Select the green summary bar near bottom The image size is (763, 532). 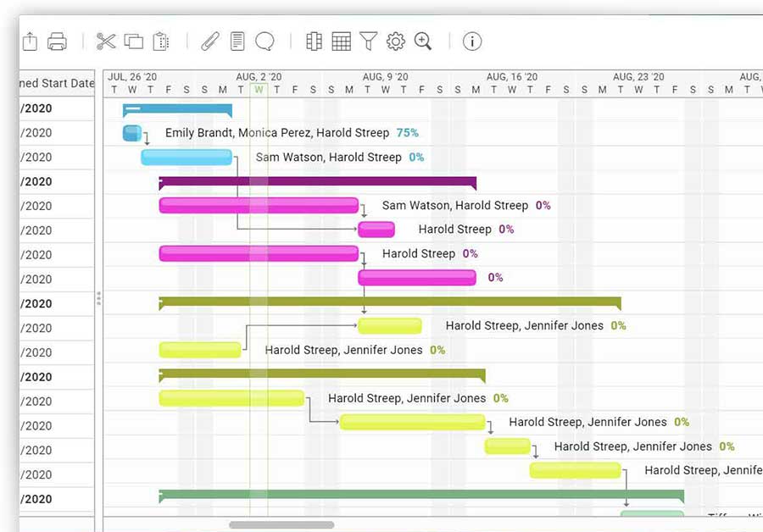[x=421, y=496]
